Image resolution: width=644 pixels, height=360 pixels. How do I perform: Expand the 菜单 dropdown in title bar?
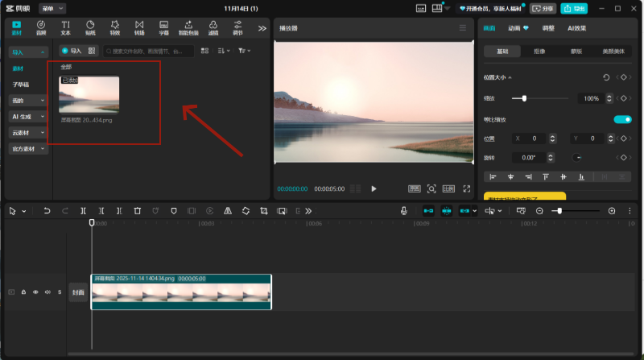click(52, 8)
